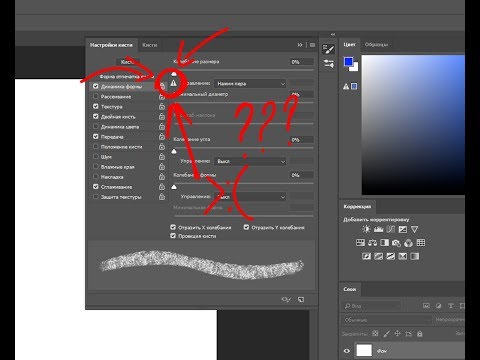Open the Brush Settings dock icon
Viewport: 480px width, 360px height.
point(328,49)
